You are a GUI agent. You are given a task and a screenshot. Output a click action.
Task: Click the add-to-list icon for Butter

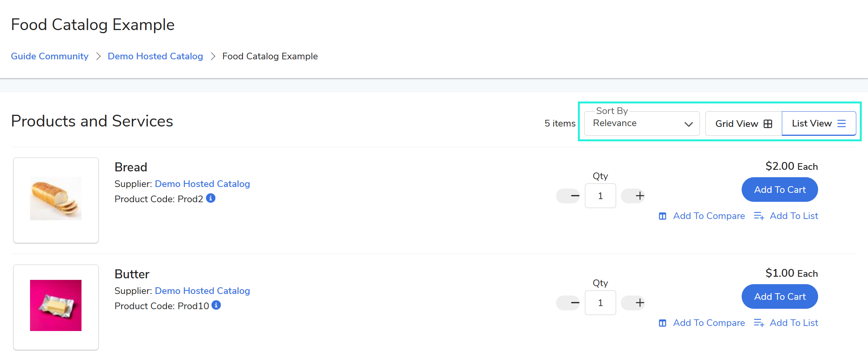pyautogui.click(x=759, y=323)
